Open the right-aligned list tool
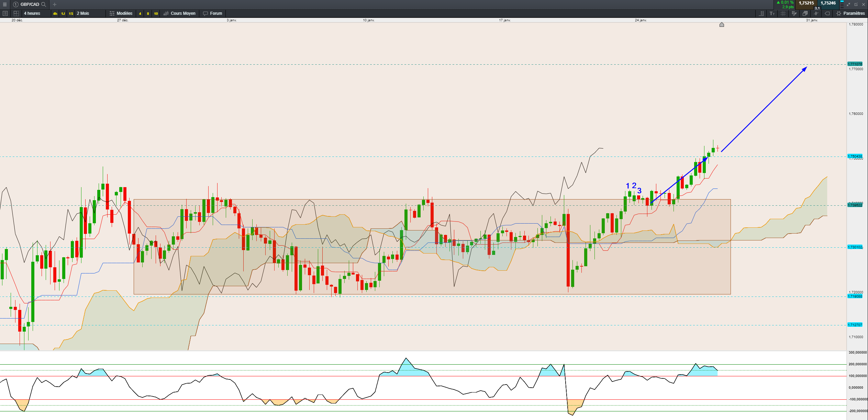Viewport: 868px width, 420px height. pyautogui.click(x=761, y=13)
